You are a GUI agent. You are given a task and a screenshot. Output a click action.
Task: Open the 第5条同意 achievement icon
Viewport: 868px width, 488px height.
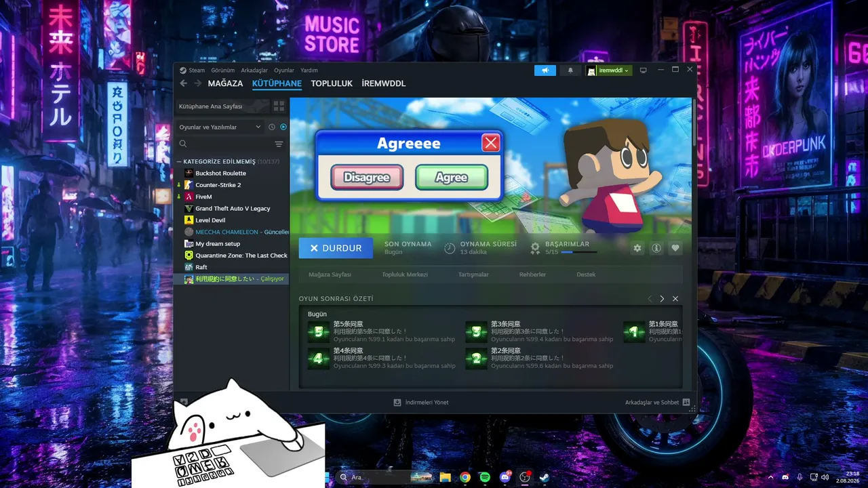pyautogui.click(x=319, y=331)
